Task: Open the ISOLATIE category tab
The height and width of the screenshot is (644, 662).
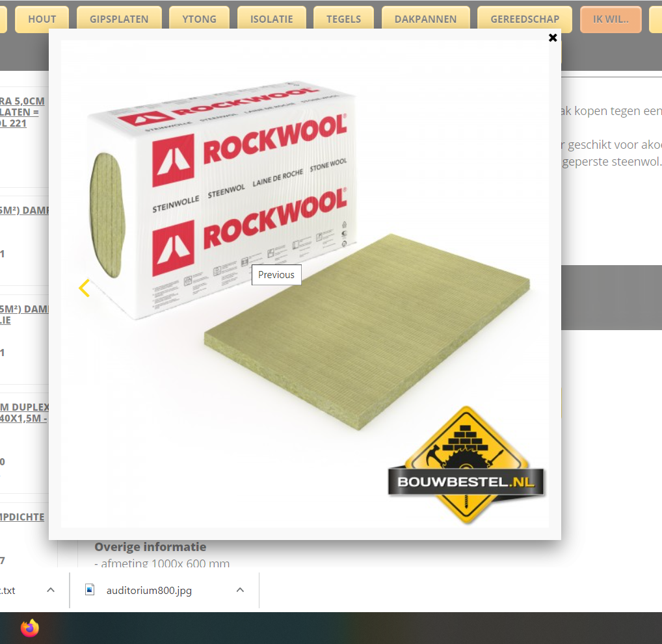Action: tap(271, 19)
